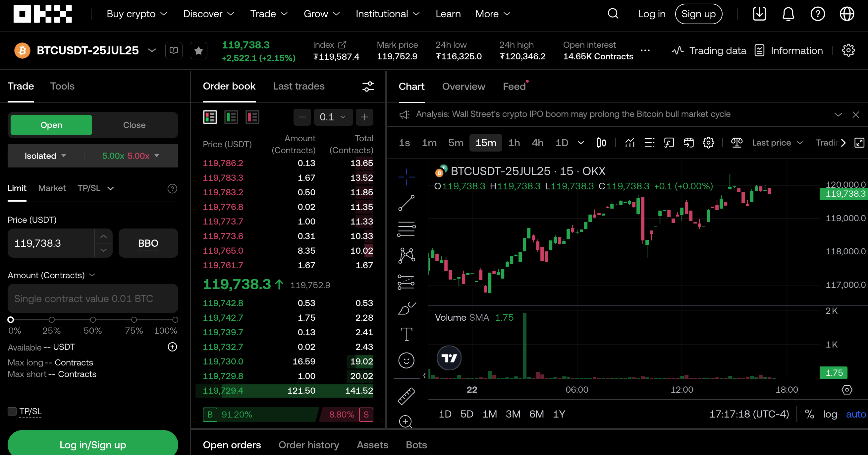
Task: Select the forecasting and measurement tool
Action: click(x=407, y=282)
